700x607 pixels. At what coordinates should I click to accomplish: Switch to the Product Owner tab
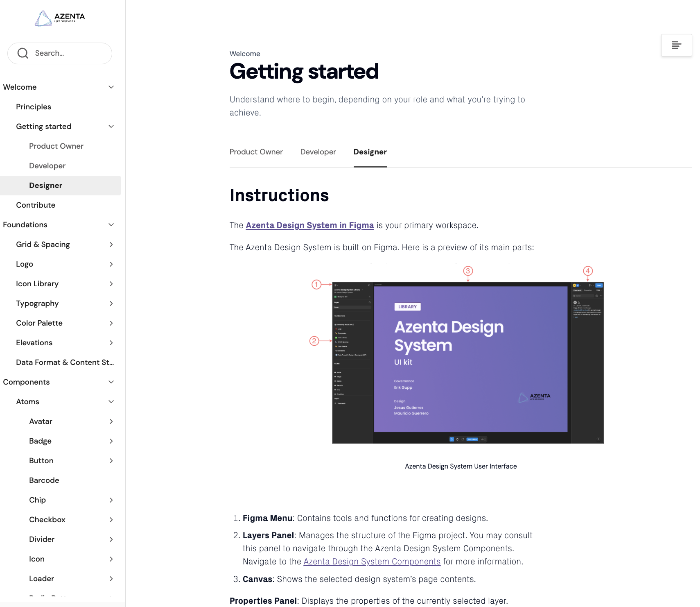(x=256, y=152)
